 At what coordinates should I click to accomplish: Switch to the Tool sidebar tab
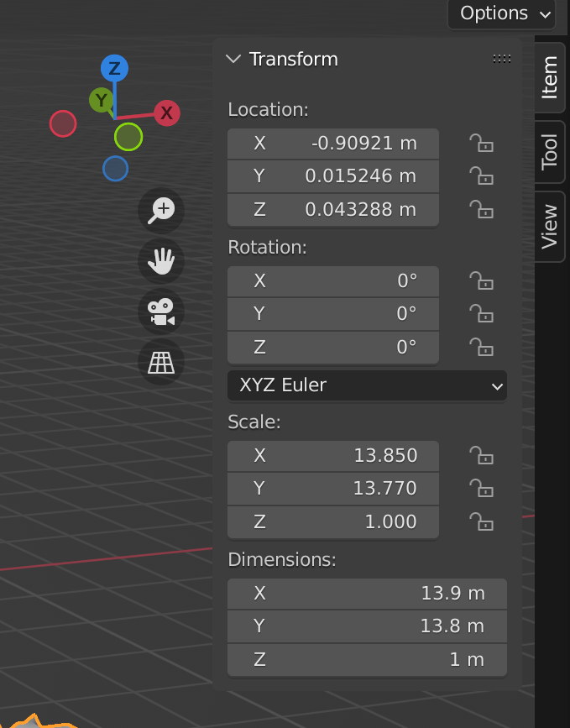[550, 151]
